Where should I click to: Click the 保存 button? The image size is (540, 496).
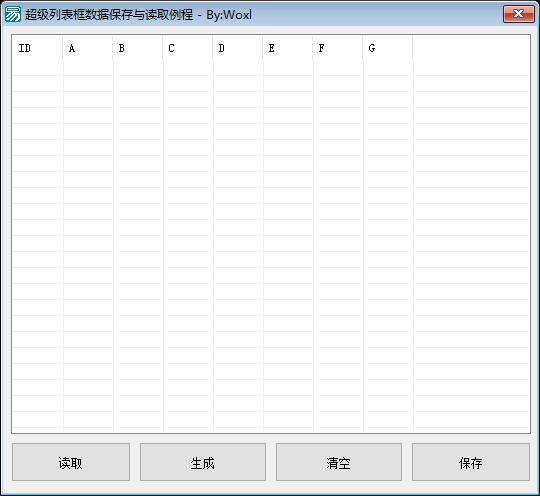tap(471, 462)
